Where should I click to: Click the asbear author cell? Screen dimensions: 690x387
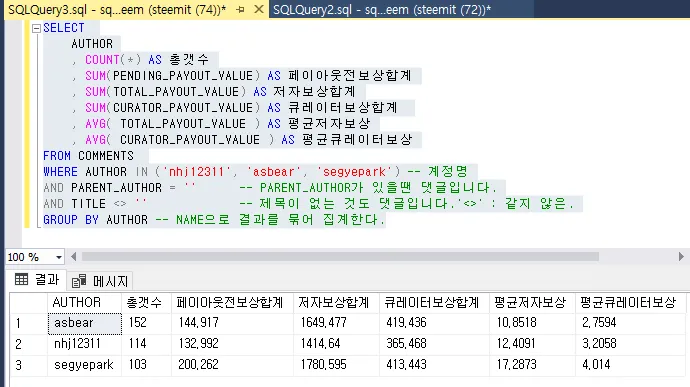point(84,323)
